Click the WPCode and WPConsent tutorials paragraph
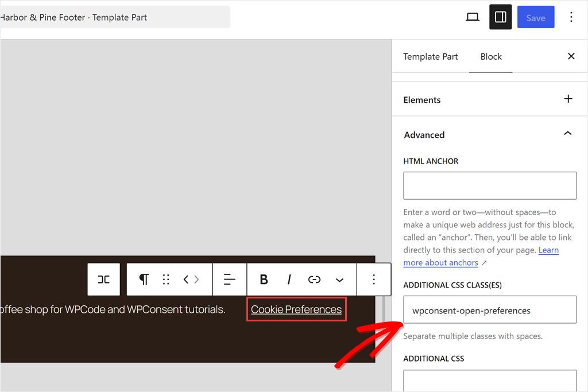This screenshot has height=392, width=588. (113, 309)
